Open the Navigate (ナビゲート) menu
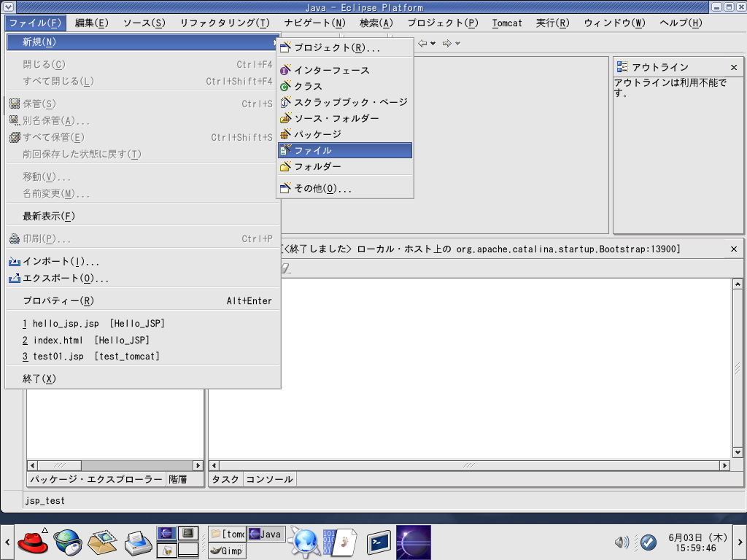 point(314,23)
